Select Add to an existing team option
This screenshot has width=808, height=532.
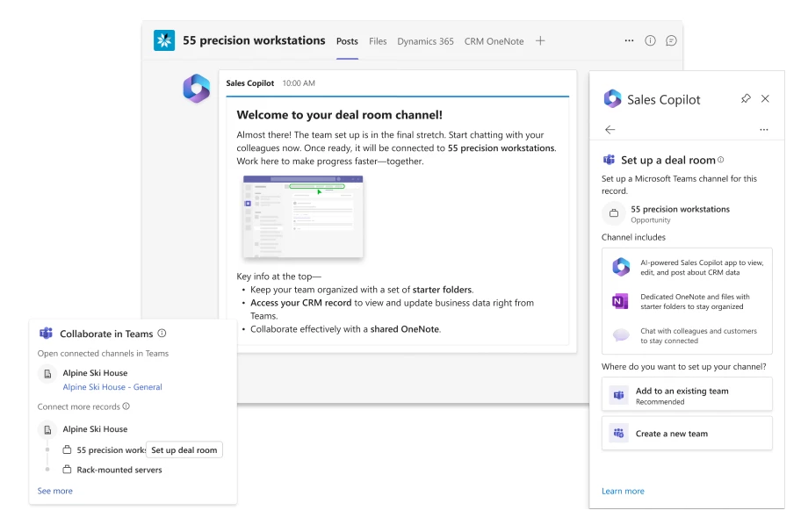point(687,393)
